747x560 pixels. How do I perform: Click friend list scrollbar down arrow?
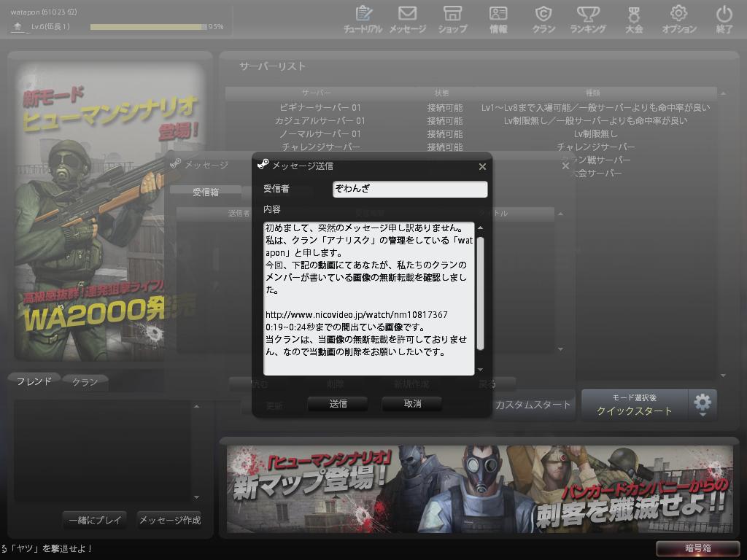pyautogui.click(x=196, y=497)
